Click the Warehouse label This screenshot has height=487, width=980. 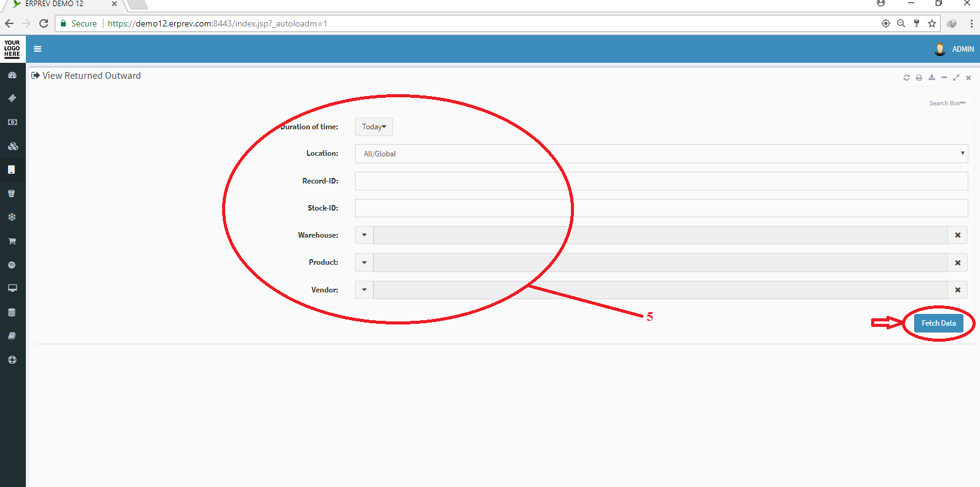tap(318, 235)
